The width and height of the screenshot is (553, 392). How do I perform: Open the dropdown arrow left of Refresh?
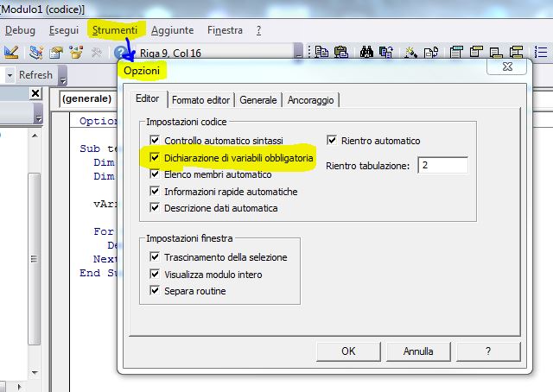pyautogui.click(x=10, y=75)
